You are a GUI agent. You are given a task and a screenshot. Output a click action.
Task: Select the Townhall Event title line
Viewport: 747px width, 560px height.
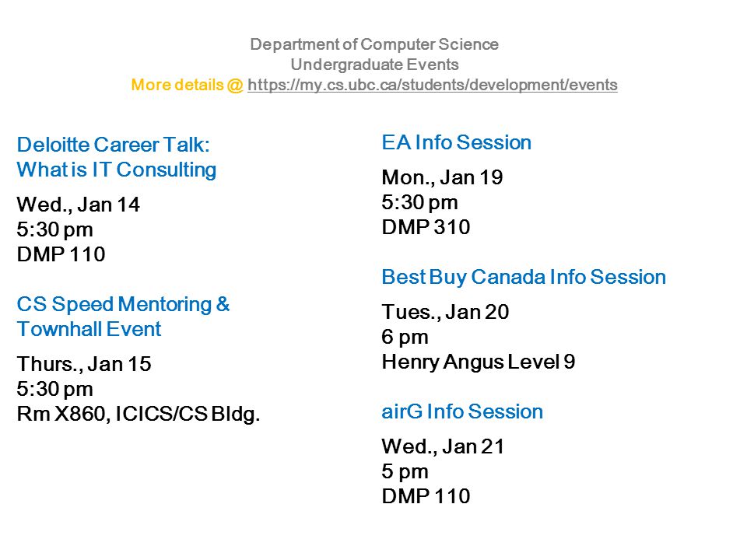(x=89, y=329)
